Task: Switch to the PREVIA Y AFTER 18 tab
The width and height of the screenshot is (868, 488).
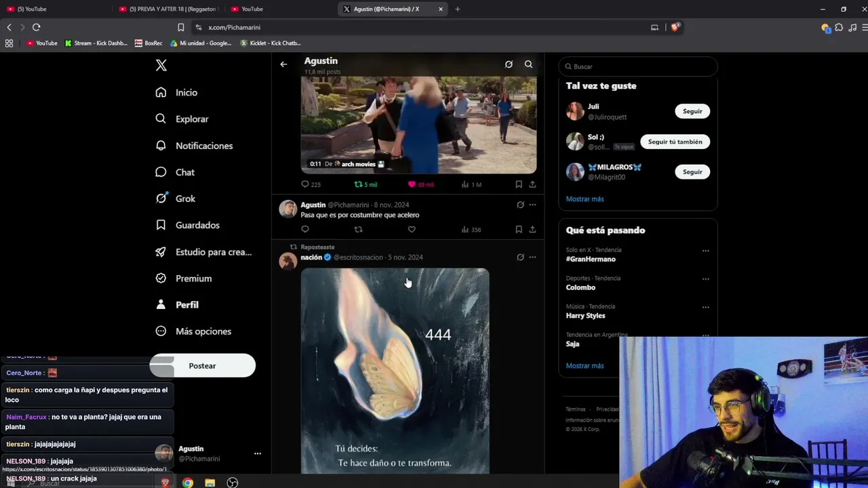Action: click(x=167, y=9)
